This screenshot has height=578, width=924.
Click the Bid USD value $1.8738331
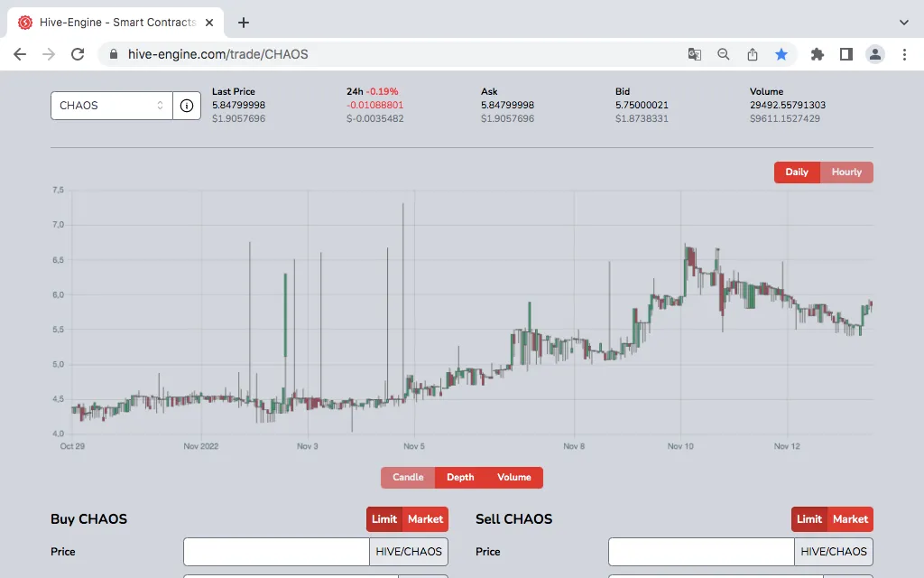[x=642, y=118]
